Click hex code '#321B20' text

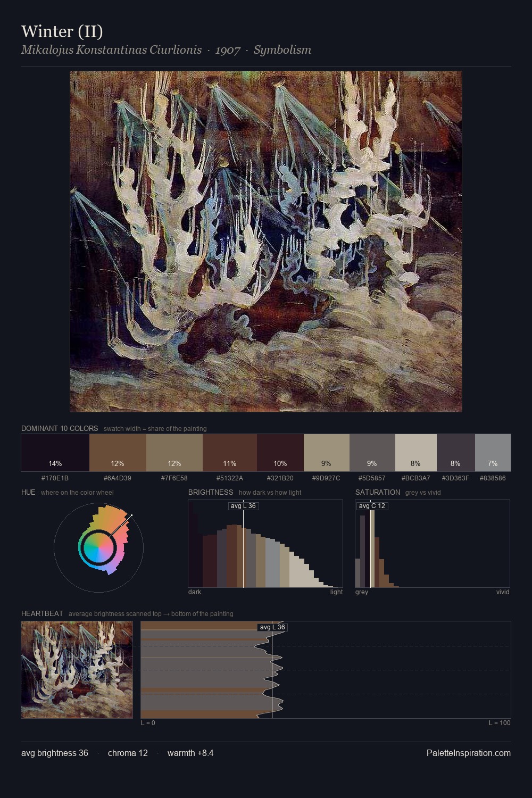280,478
